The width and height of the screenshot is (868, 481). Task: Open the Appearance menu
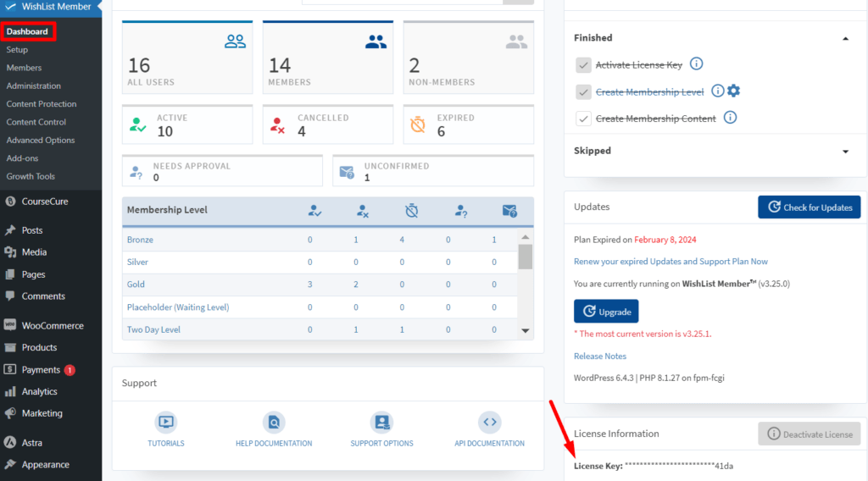[46, 464]
